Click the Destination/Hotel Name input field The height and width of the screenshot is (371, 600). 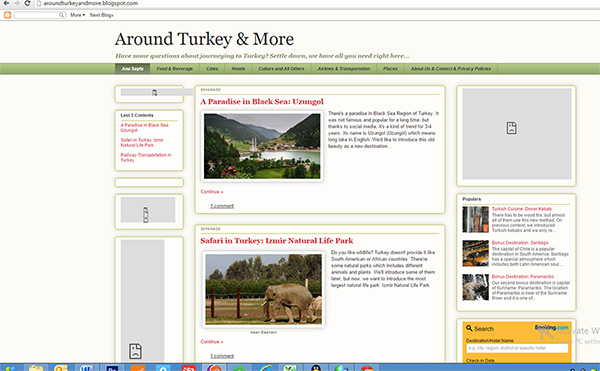[x=517, y=348]
